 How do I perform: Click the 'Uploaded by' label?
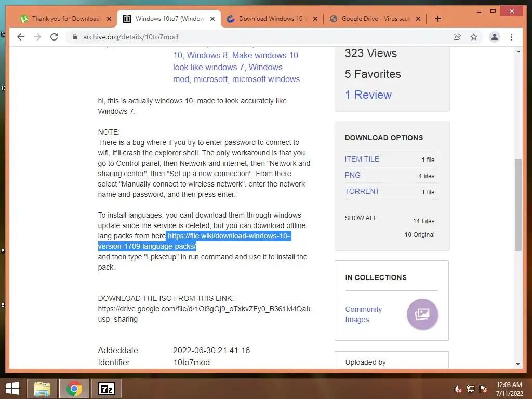pos(365,362)
